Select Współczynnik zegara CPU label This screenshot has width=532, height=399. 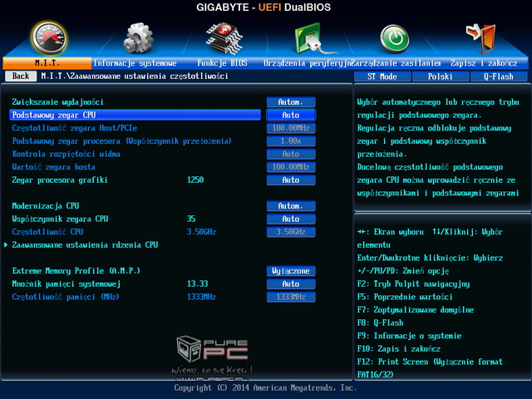tap(60, 219)
